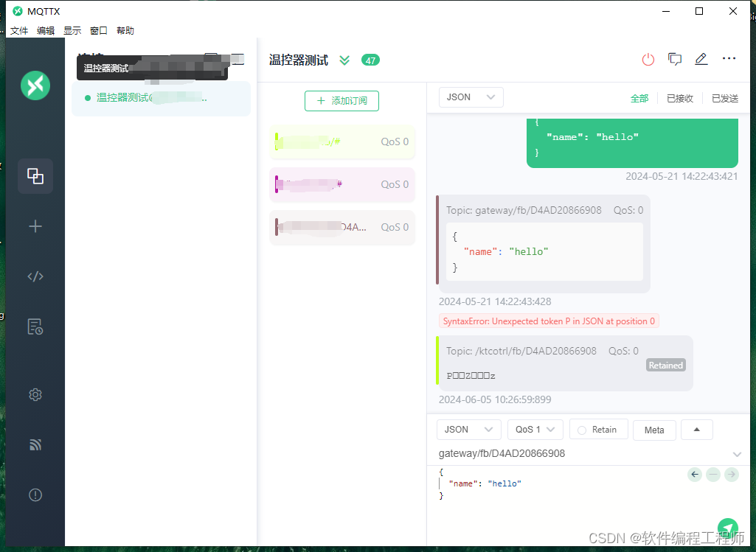
Task: Click the Meta button
Action: click(654, 430)
